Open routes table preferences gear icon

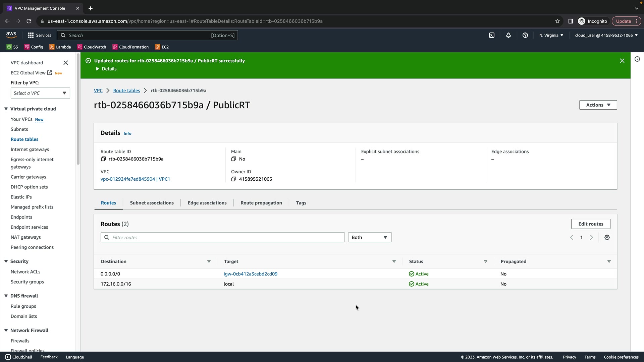[607, 237]
